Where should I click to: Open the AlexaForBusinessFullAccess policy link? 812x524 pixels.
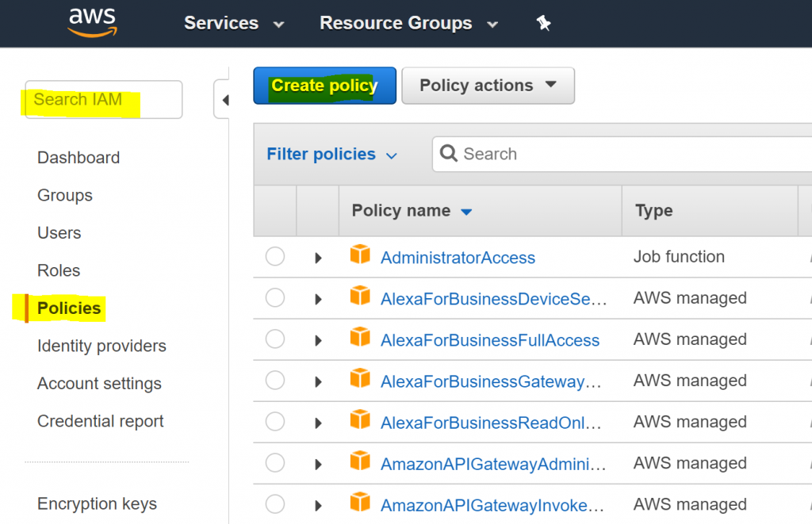[490, 340]
